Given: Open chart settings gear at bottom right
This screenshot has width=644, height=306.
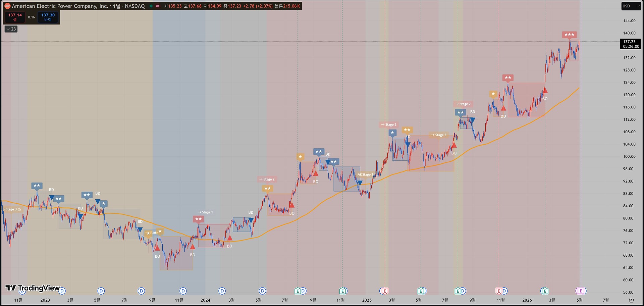Looking at the screenshot, I should coord(631,300).
